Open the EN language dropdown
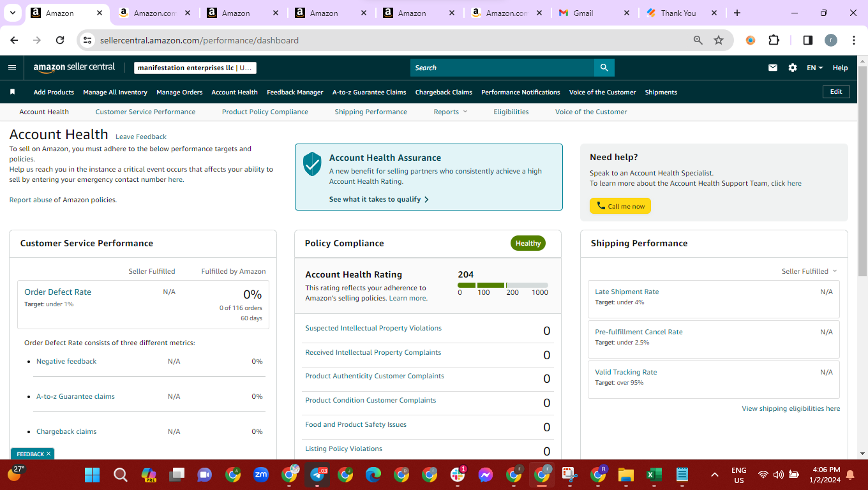The image size is (868, 490). point(815,68)
